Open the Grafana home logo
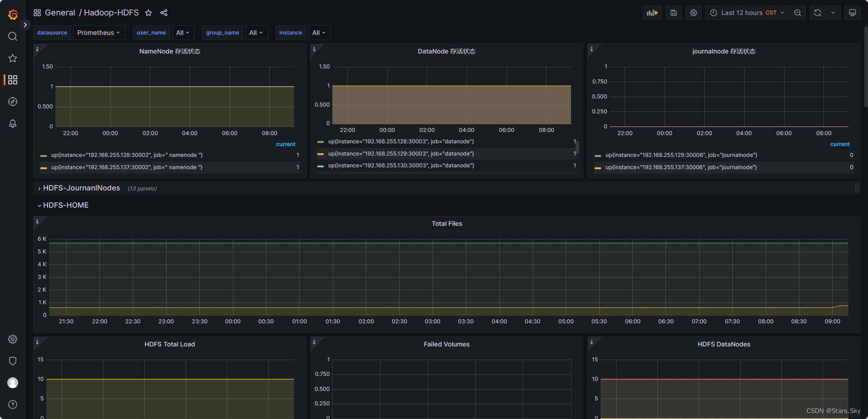 pos(13,15)
